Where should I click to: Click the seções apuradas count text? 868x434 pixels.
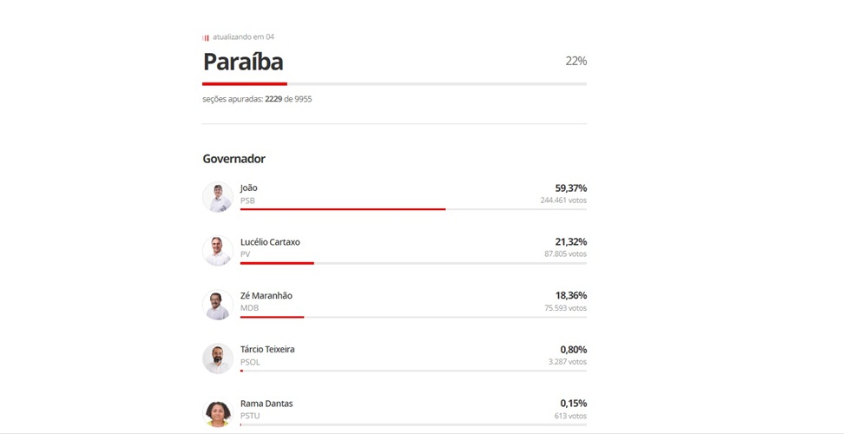tap(257, 99)
